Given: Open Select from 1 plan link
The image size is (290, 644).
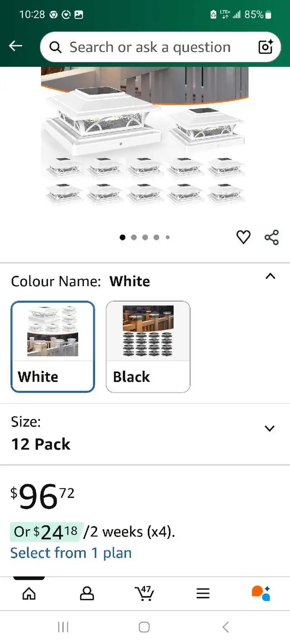Looking at the screenshot, I should click(71, 553).
